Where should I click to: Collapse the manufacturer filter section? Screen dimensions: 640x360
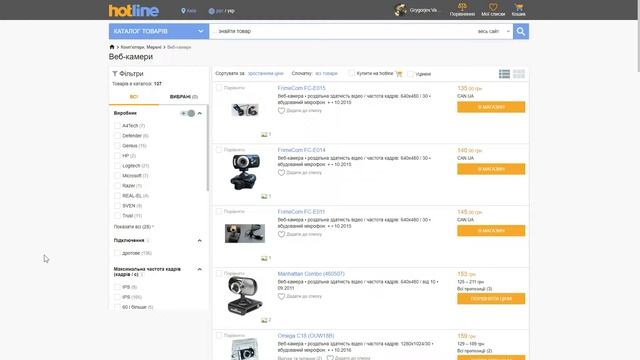click(200, 113)
